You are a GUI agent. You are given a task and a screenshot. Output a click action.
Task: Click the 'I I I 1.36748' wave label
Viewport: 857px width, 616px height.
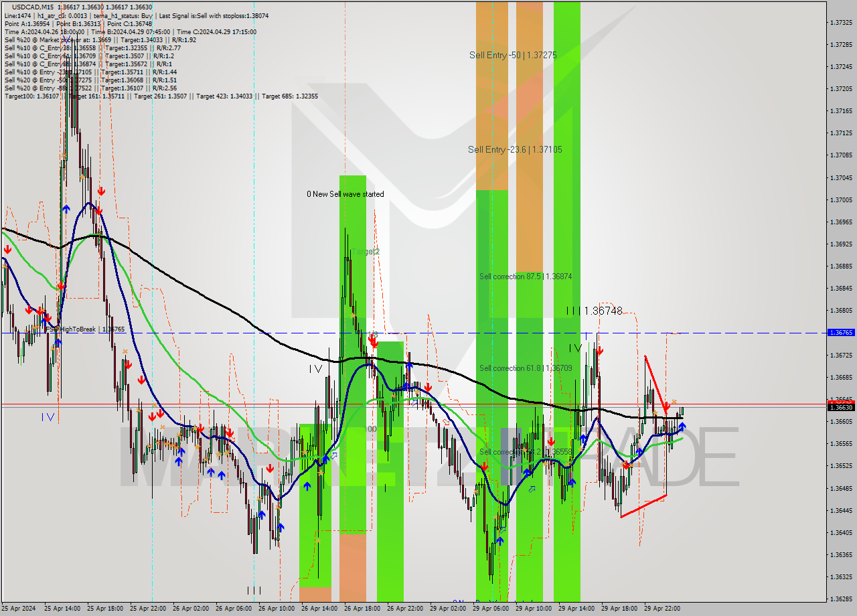[x=595, y=311]
